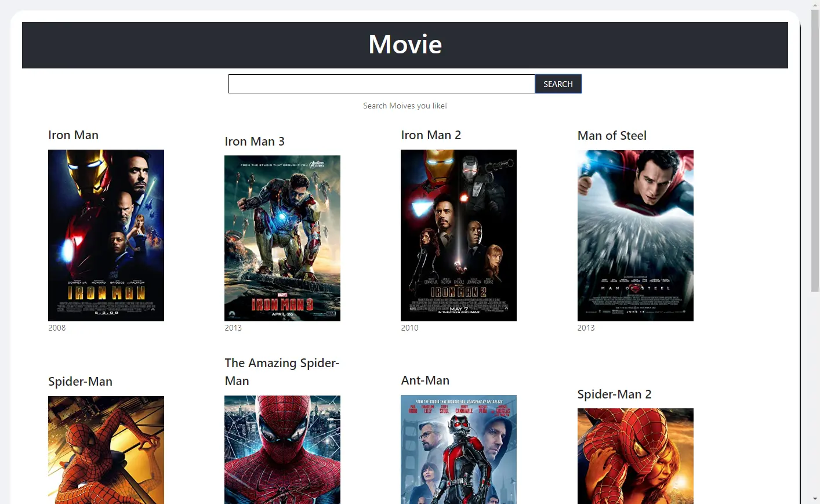Image resolution: width=820 pixels, height=504 pixels.
Task: Click the SEARCH button
Action: pyautogui.click(x=558, y=84)
